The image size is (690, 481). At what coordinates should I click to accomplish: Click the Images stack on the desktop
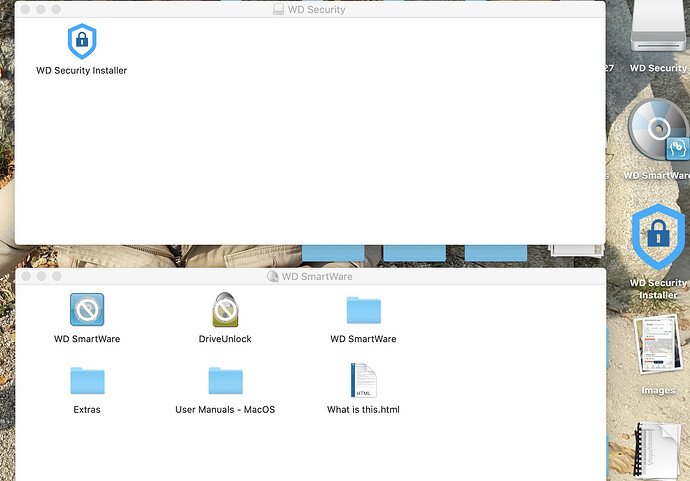pos(657,344)
